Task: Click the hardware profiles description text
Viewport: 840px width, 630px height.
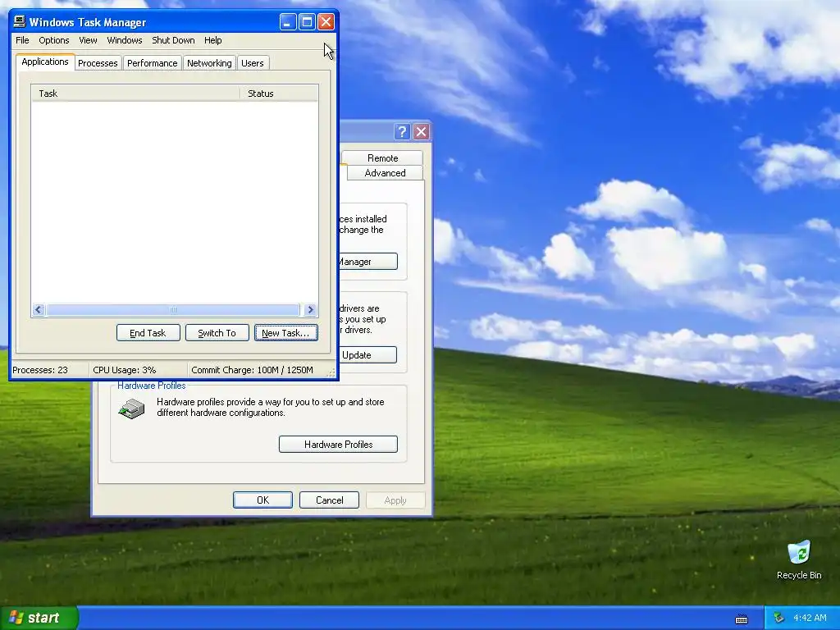Action: (271, 407)
